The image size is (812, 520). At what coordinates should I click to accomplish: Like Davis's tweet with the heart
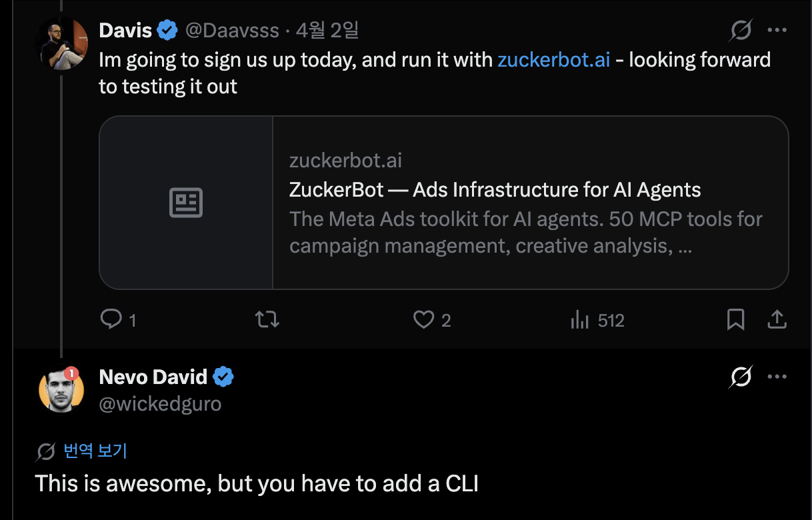tap(424, 321)
